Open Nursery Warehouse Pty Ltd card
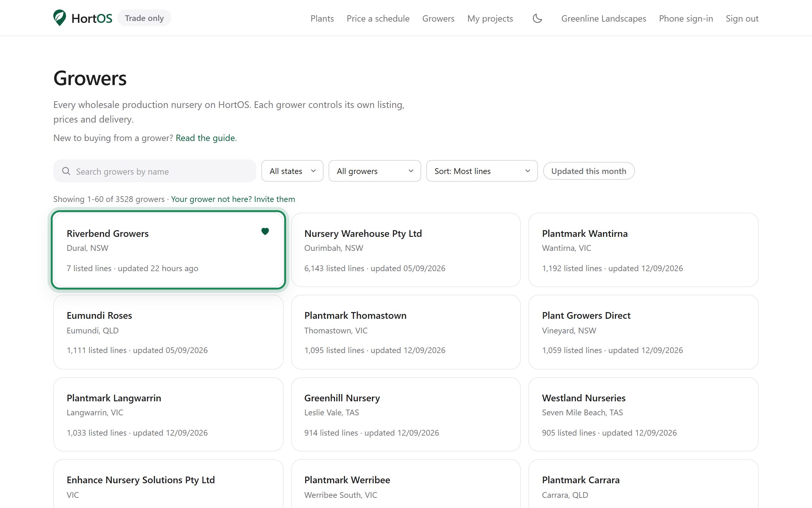812x508 pixels. point(406,250)
